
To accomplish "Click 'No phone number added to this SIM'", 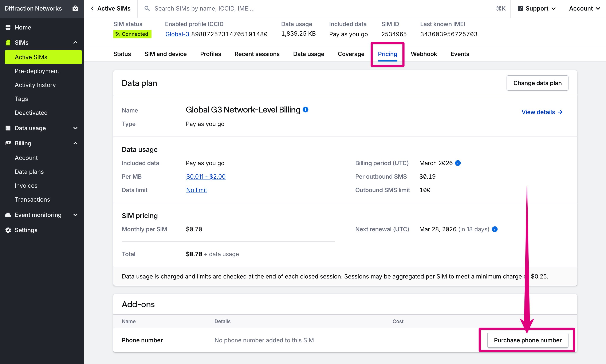I will tap(264, 340).
